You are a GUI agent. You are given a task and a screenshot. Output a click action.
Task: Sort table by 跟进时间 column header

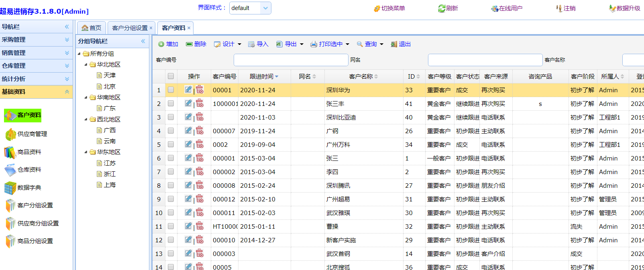coord(261,77)
